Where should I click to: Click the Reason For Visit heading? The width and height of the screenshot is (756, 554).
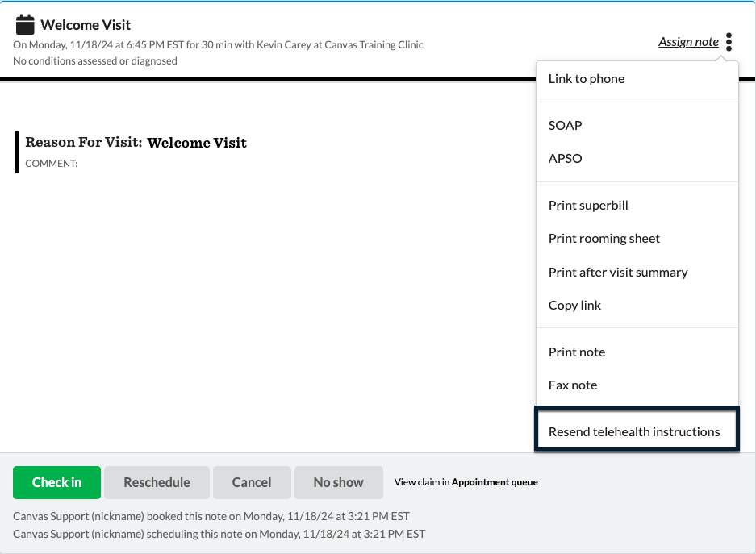[84, 143]
